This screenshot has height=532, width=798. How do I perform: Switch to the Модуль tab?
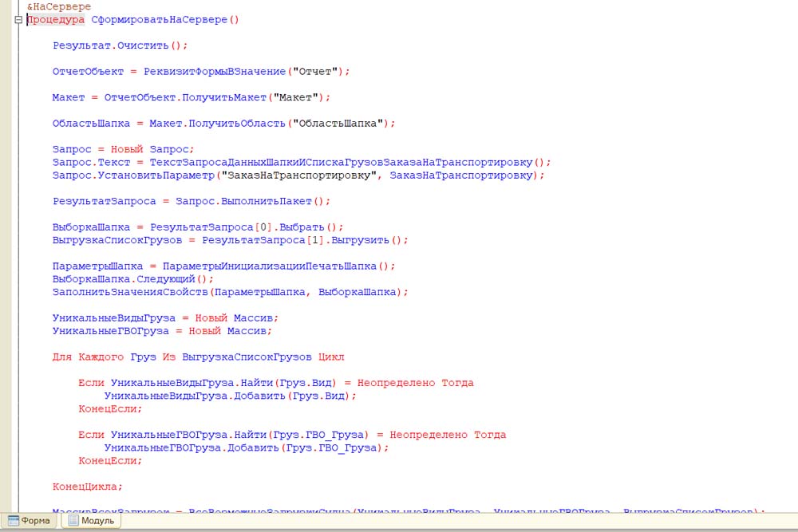pyautogui.click(x=91, y=521)
